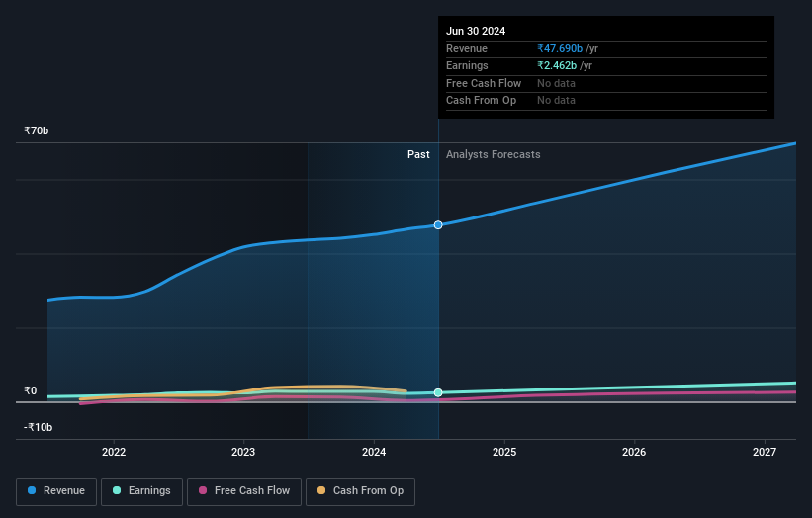Toggle the Revenue legend button
This screenshot has height=518, width=812.
click(x=56, y=491)
